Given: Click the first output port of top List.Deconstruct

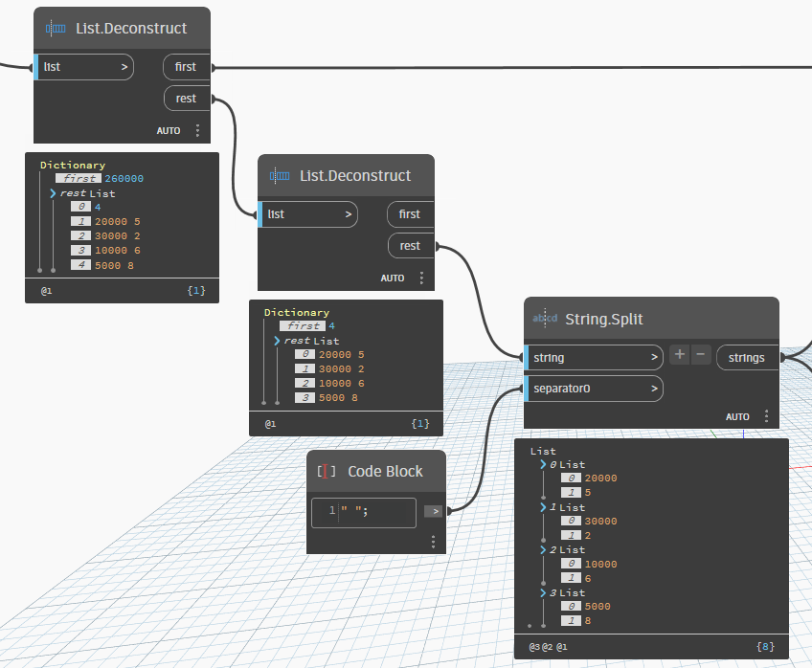Looking at the screenshot, I should click(x=187, y=67).
